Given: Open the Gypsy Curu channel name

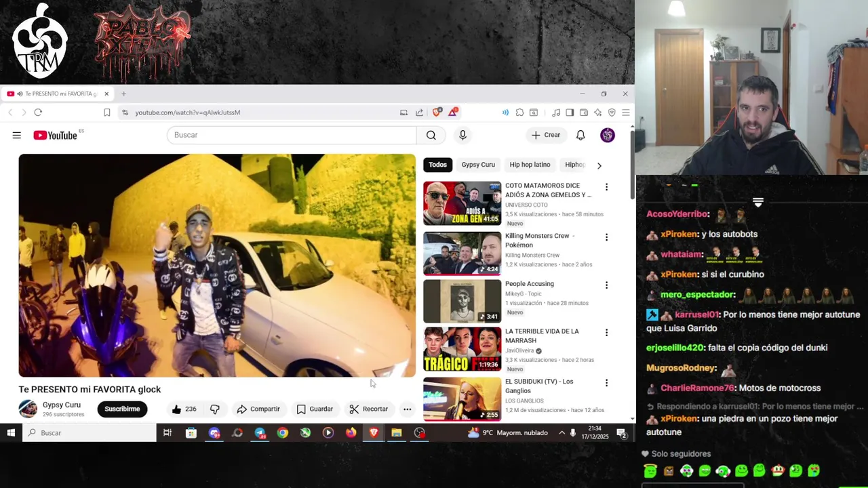Looking at the screenshot, I should [x=62, y=405].
